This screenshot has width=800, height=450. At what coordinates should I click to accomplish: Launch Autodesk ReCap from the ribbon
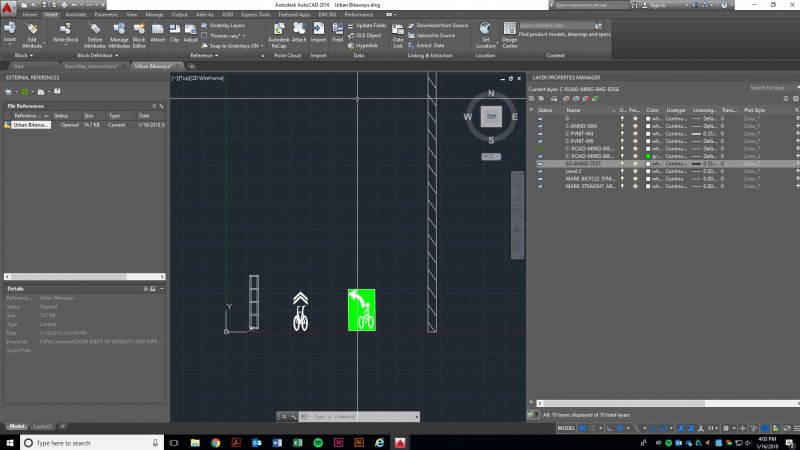(x=279, y=32)
